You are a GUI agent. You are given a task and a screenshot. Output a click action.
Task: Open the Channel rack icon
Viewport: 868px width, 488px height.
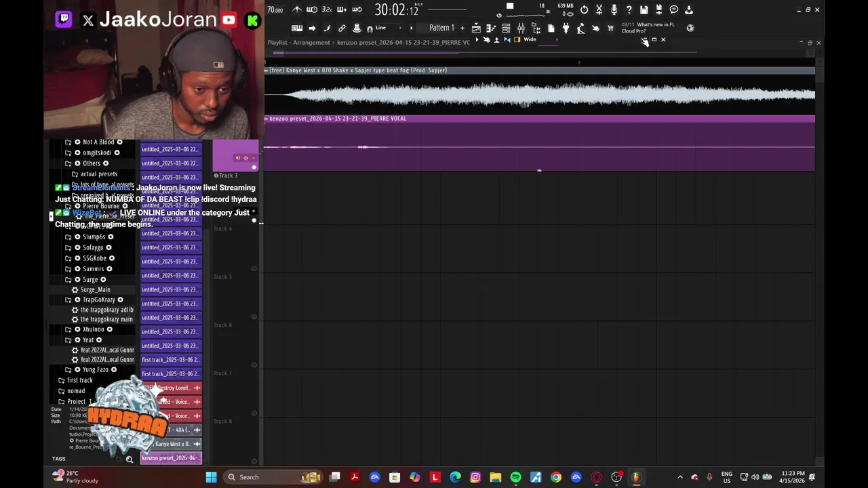pyautogui.click(x=506, y=28)
